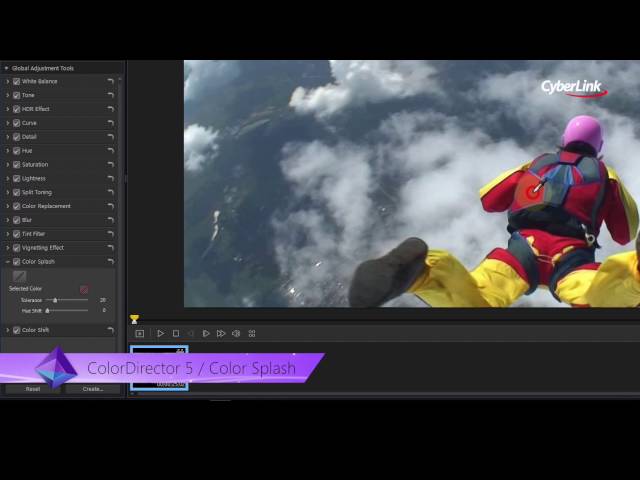Screen dimensions: 640x480
Task: Click the four-squares view icon in playback bar
Action: pos(252,333)
